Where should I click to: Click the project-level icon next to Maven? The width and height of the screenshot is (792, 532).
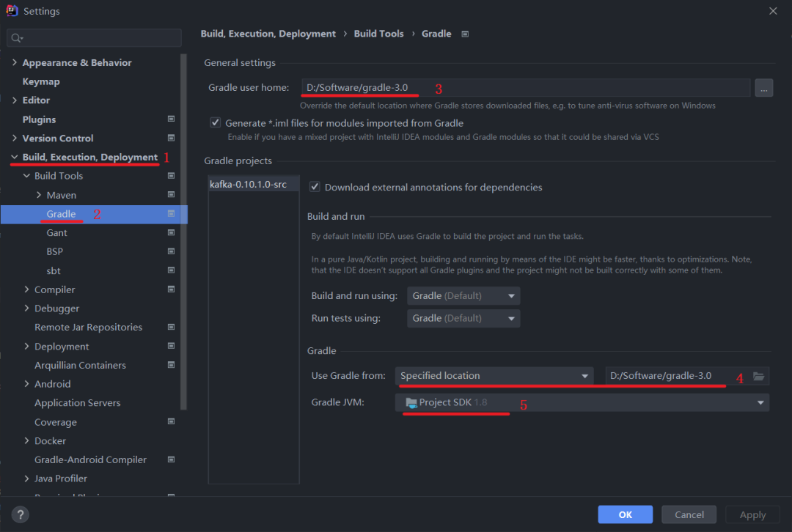point(171,195)
